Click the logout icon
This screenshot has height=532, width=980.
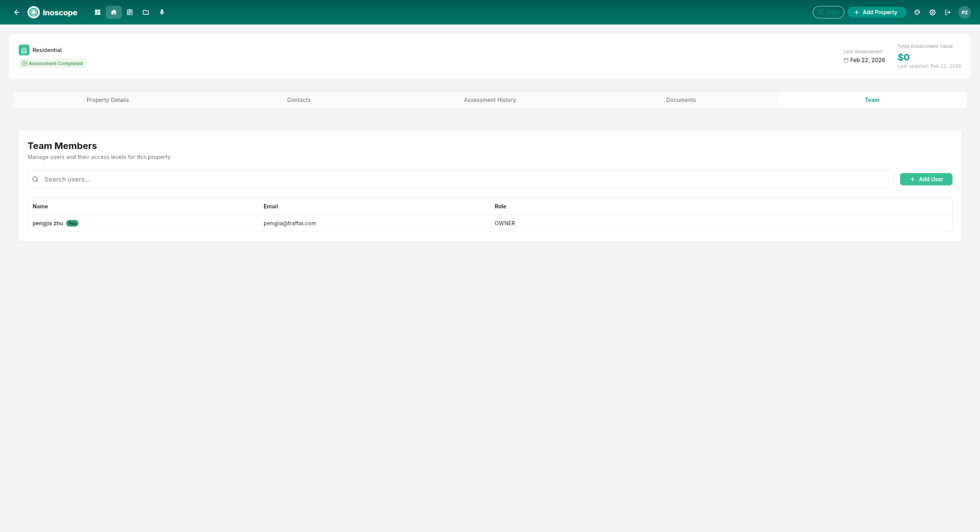[x=948, y=12]
